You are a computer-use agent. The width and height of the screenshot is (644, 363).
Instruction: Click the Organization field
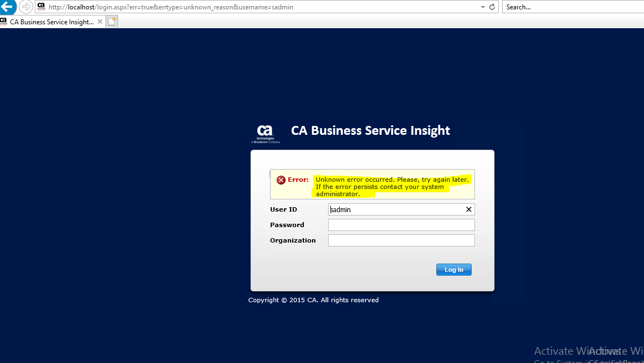pos(401,240)
